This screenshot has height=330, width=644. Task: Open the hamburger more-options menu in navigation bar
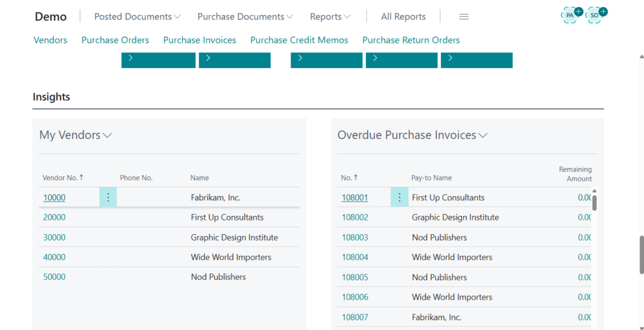point(464,17)
